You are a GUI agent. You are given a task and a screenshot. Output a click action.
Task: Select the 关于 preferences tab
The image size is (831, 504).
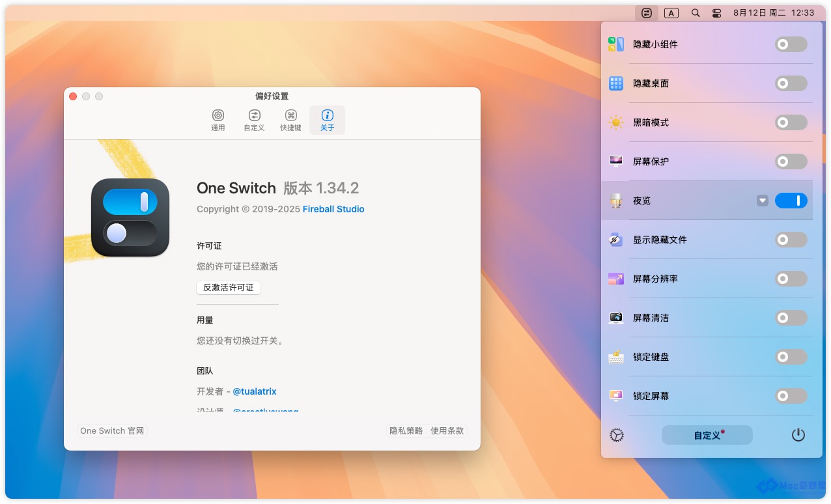point(328,120)
